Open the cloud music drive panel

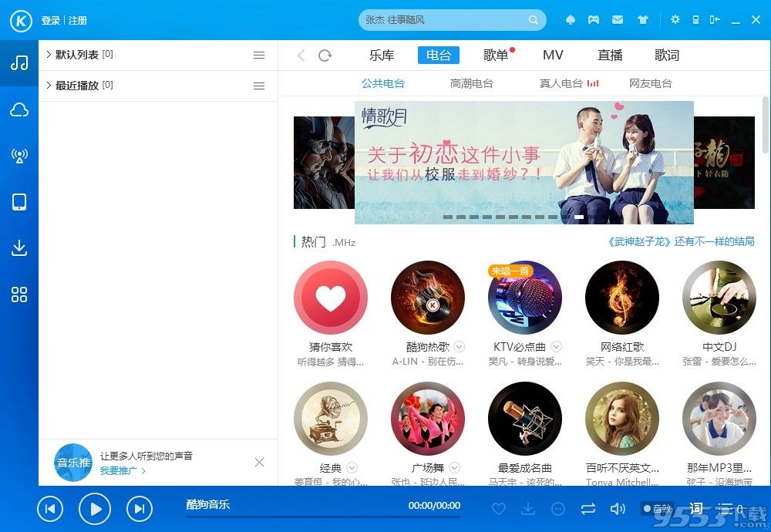coord(19,109)
